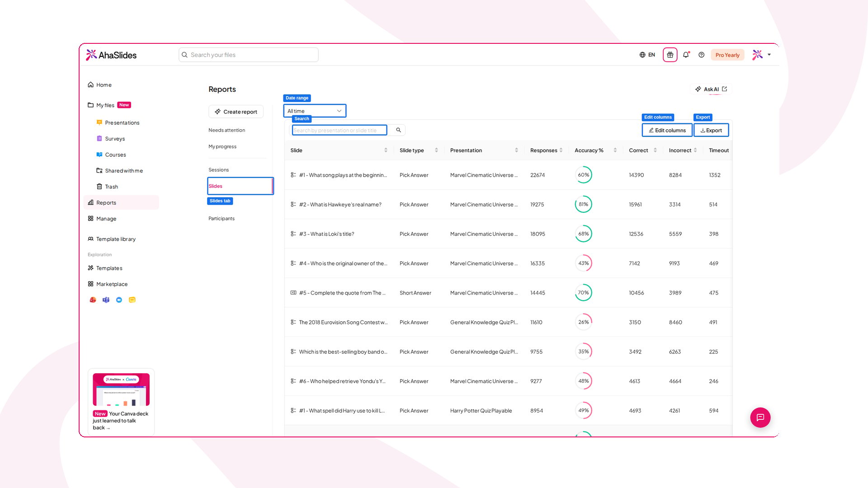Click the Create report button
Screen dimensions: 868x488
coord(236,112)
